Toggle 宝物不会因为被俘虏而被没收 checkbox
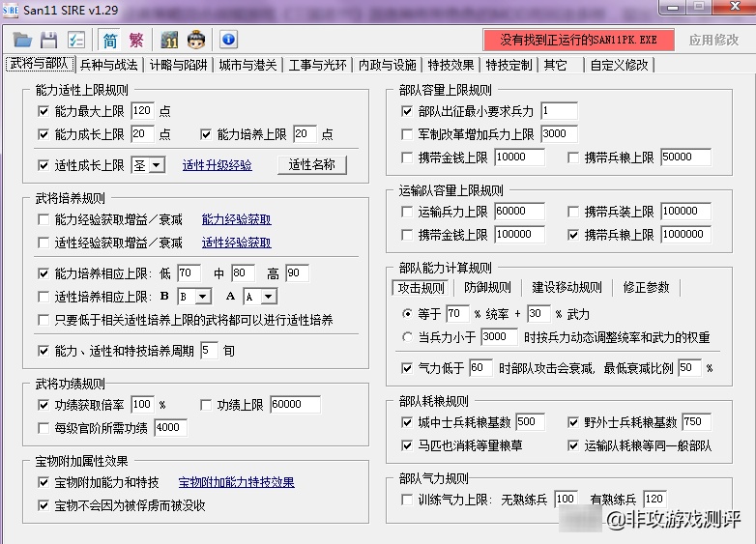The width and height of the screenshot is (756, 544). tap(44, 505)
